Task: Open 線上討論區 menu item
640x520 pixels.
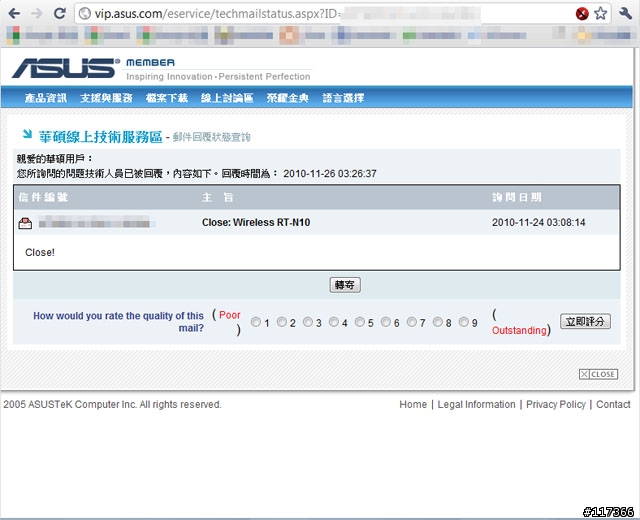Action: tap(227, 98)
